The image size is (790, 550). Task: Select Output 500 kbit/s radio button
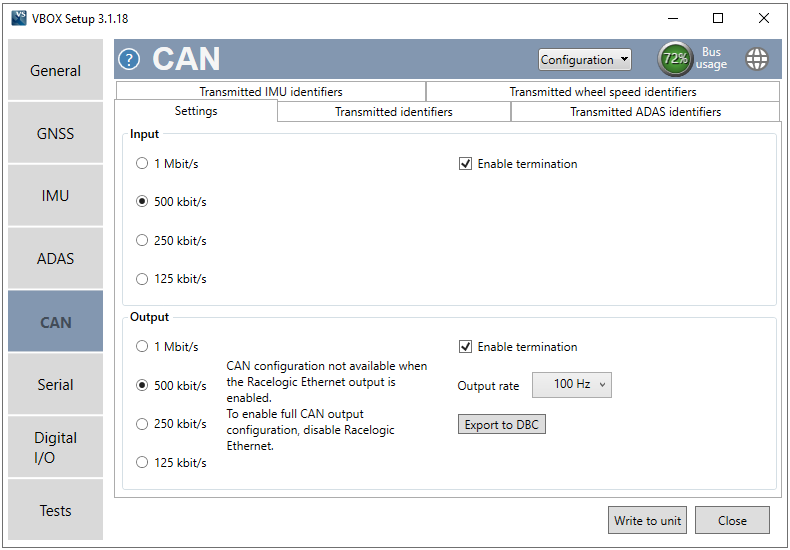pos(142,386)
